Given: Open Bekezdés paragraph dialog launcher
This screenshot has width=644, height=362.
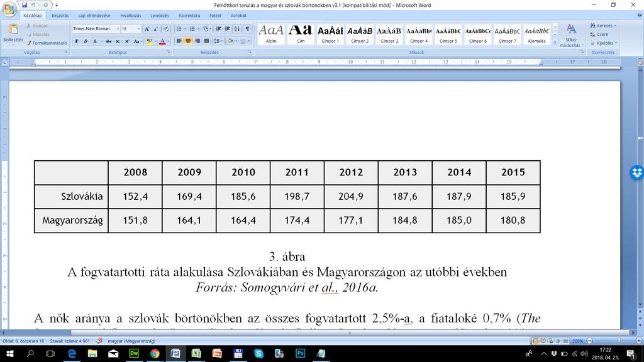Looking at the screenshot, I should click(250, 53).
